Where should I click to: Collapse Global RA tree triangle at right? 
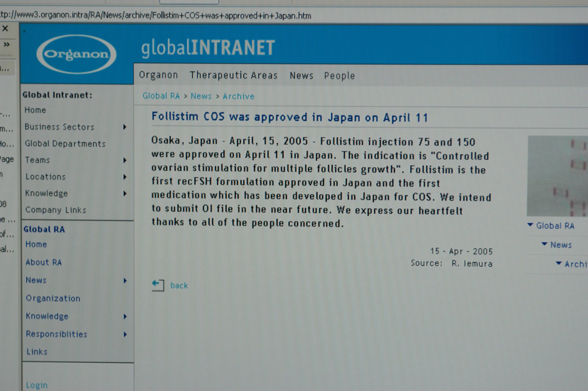[x=530, y=225]
